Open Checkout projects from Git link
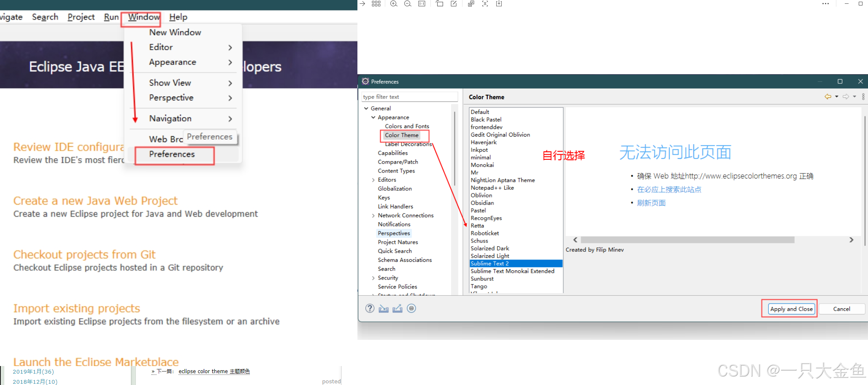Image resolution: width=868 pixels, height=385 pixels. (x=84, y=254)
